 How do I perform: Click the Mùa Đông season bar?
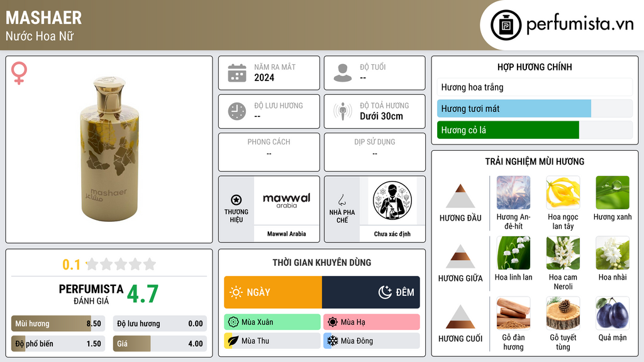[x=372, y=341]
